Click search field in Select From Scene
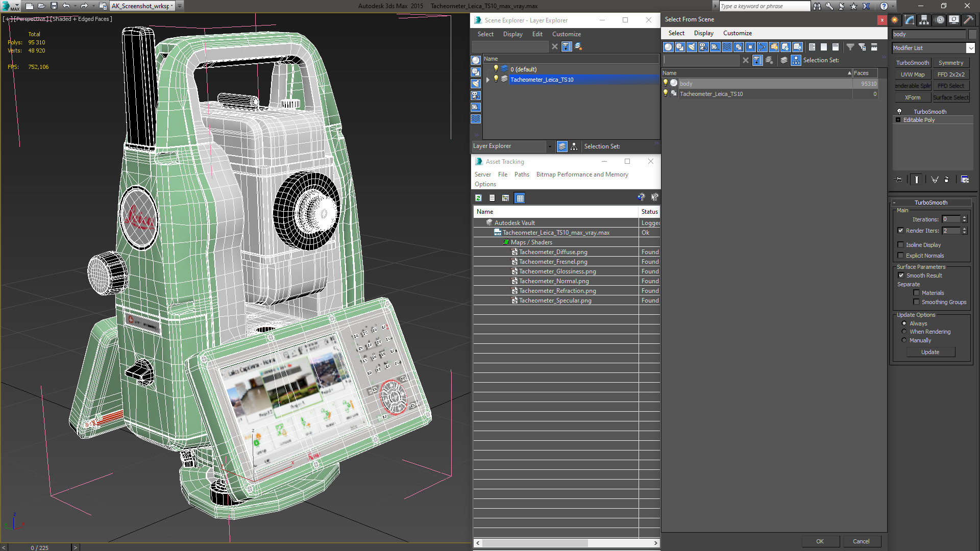 (x=701, y=60)
